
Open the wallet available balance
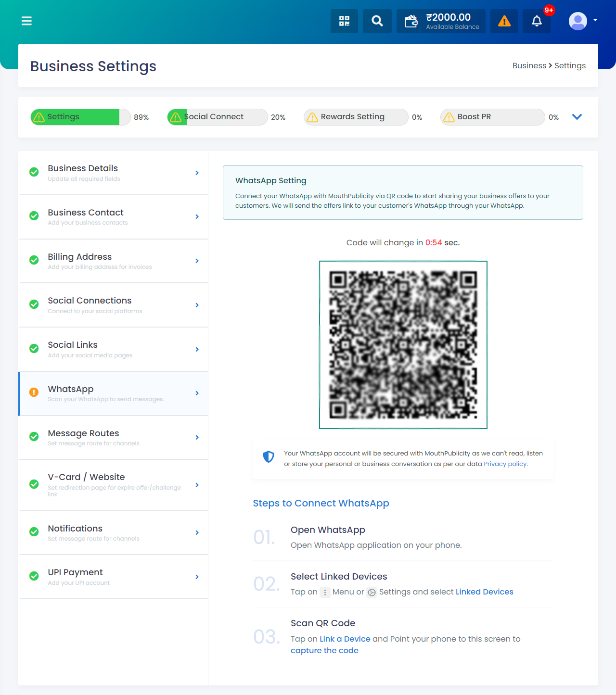[441, 21]
